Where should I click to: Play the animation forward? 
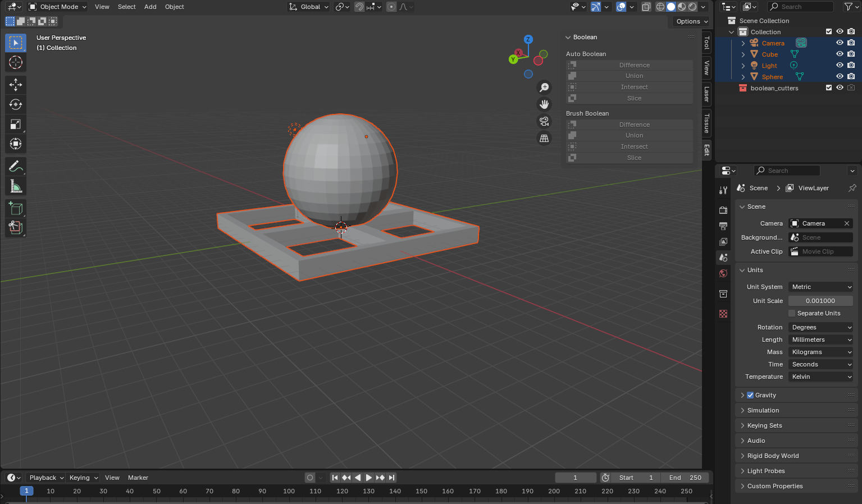[369, 478]
